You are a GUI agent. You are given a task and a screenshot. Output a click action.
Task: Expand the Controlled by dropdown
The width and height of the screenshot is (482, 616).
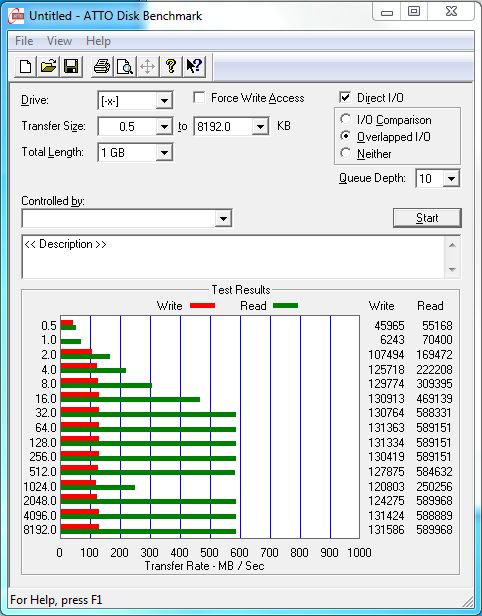coord(223,218)
